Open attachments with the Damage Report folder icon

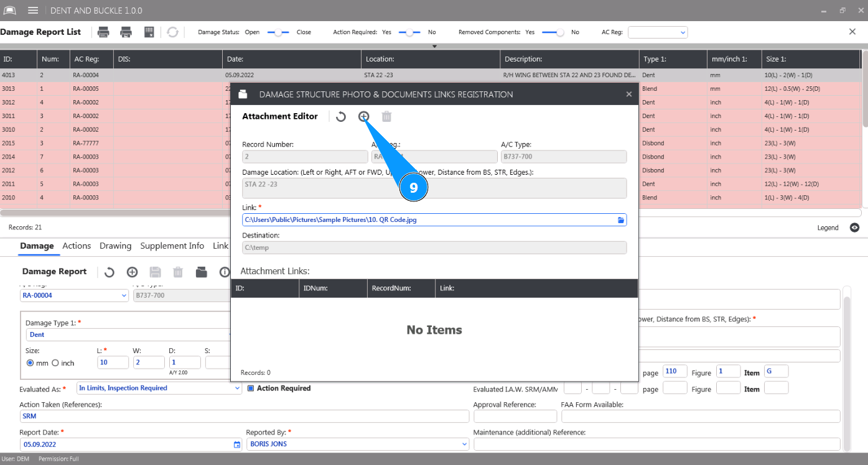201,272
